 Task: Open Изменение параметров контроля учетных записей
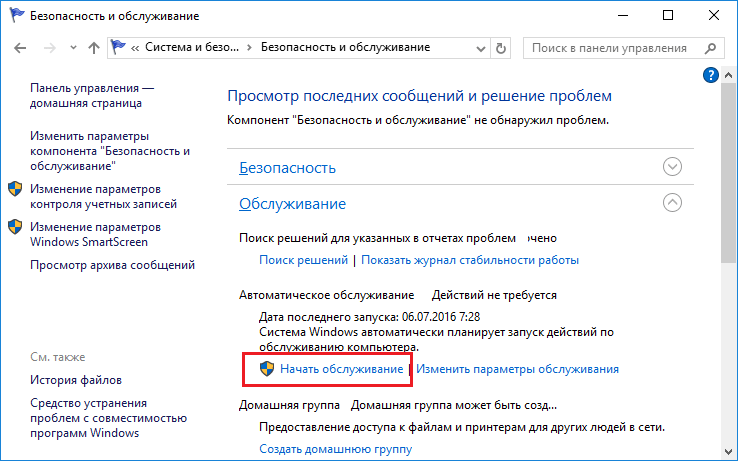(104, 196)
